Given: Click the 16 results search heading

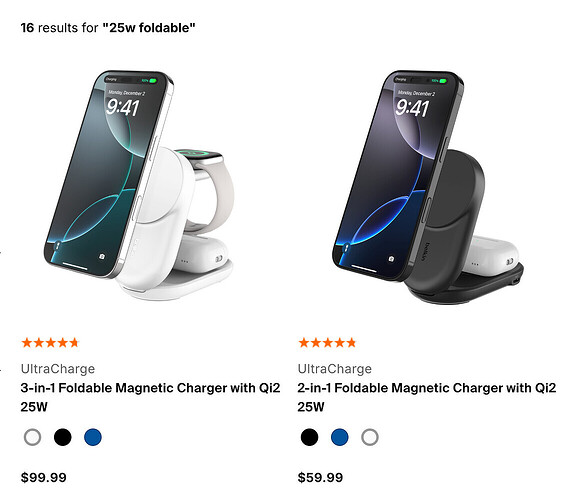Looking at the screenshot, I should coord(108,28).
